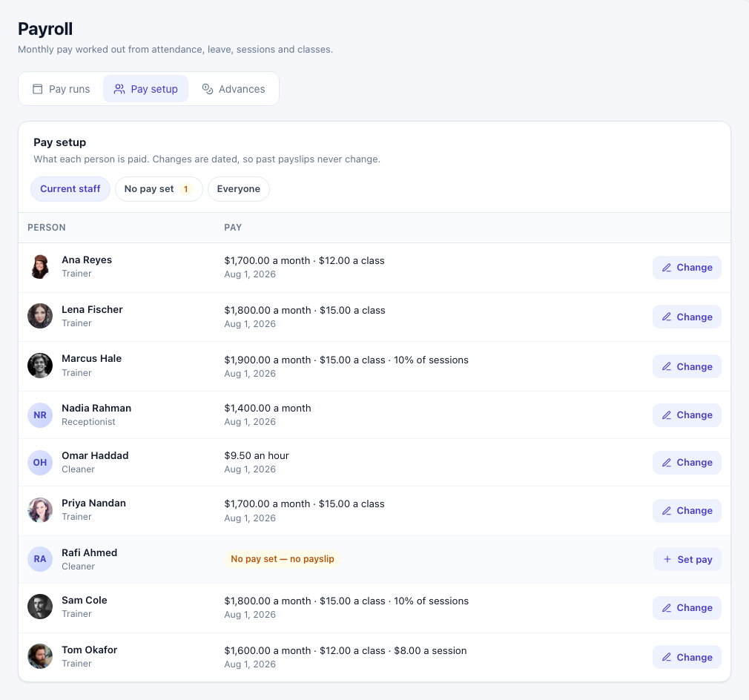The width and height of the screenshot is (749, 700).
Task: Change pay for Tom Okafor
Action: click(687, 658)
